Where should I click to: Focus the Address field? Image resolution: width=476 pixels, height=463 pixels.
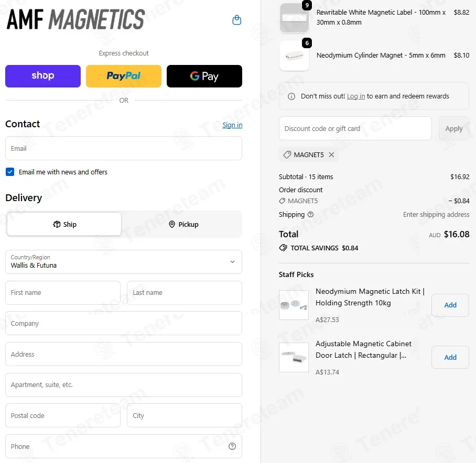124,354
